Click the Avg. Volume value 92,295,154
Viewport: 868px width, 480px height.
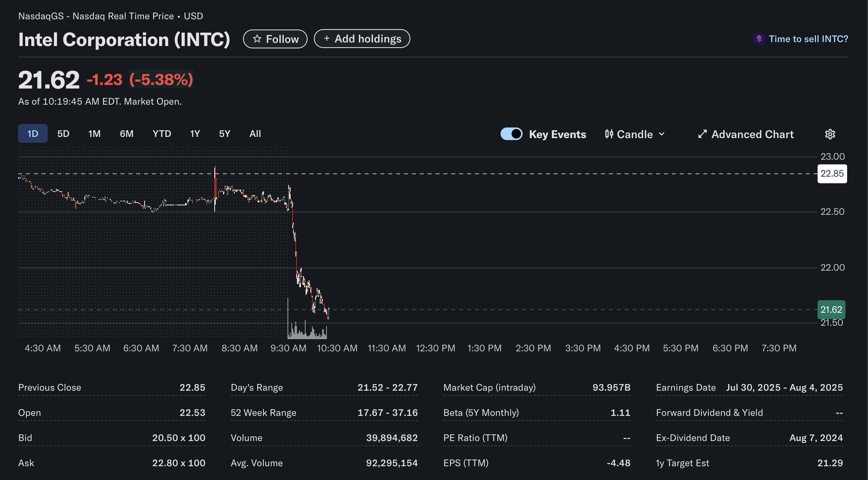(392, 463)
